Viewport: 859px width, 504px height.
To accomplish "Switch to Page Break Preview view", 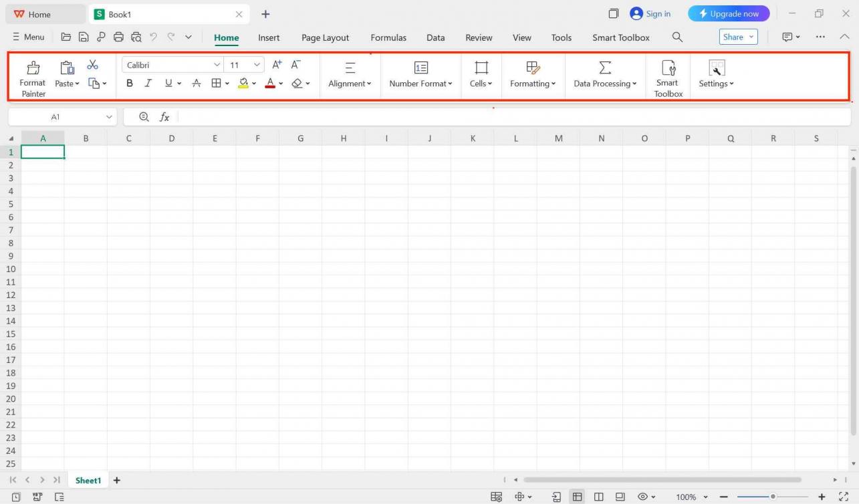I will tap(599, 497).
